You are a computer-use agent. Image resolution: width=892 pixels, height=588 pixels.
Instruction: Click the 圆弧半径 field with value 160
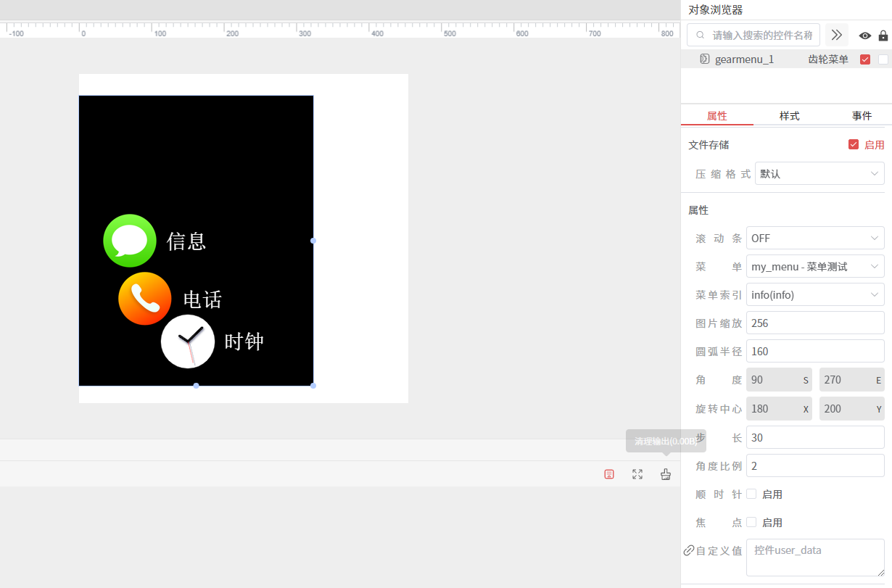[x=815, y=351]
